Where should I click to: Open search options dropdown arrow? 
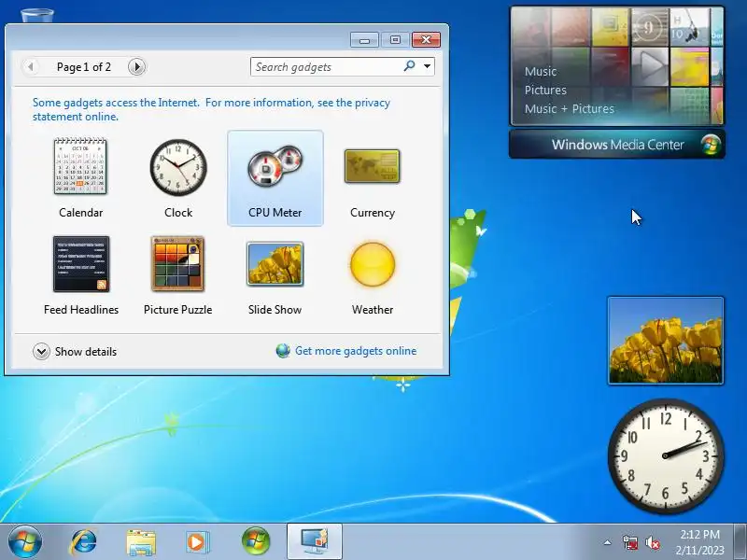(428, 66)
